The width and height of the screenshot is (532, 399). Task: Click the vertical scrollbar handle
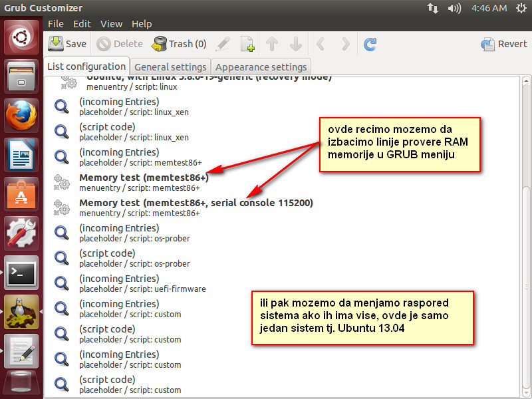[x=526, y=287]
